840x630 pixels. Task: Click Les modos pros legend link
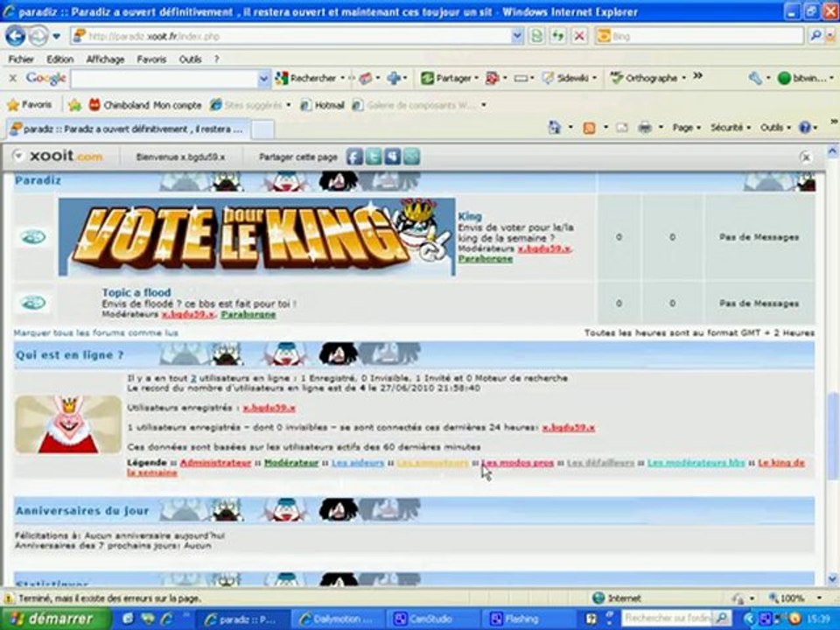pos(517,462)
